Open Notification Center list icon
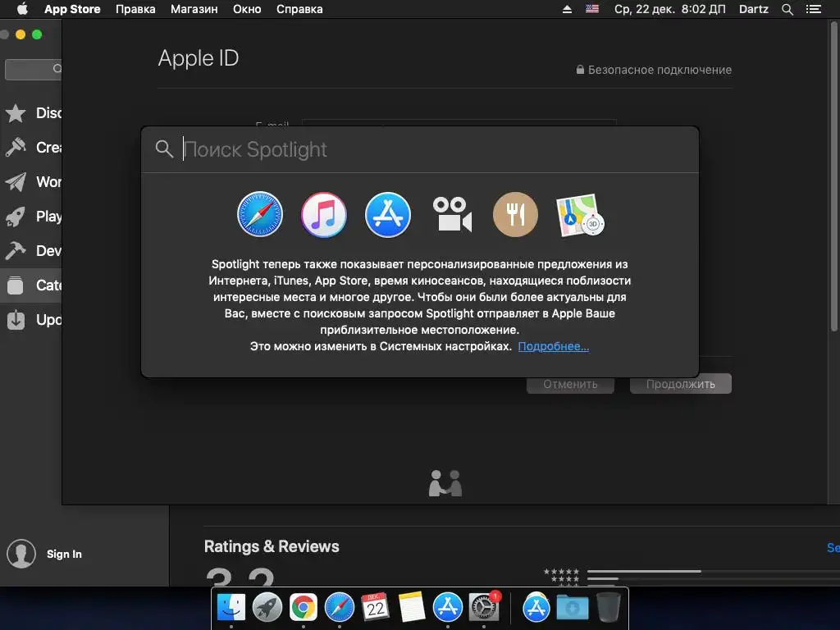The width and height of the screenshot is (840, 630). click(x=814, y=9)
